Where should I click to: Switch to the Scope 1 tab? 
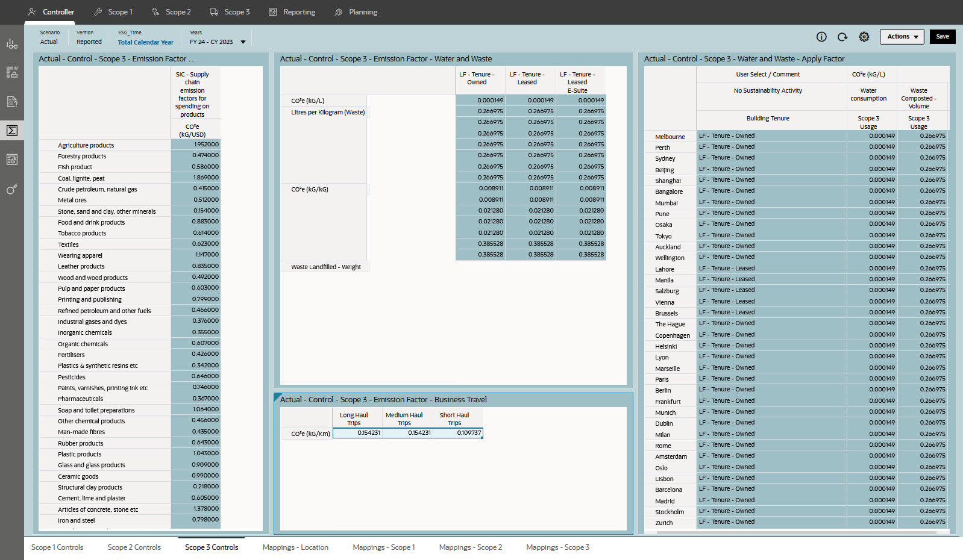pos(113,12)
